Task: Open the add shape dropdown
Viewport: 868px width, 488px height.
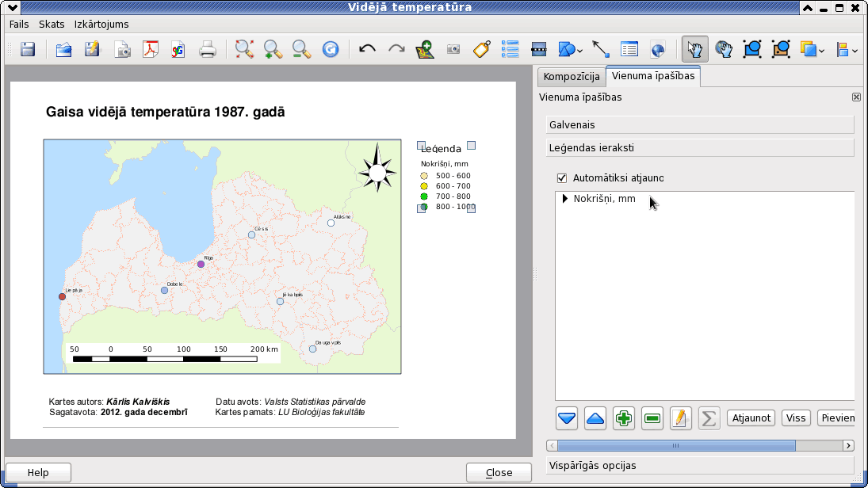Action: pos(579,51)
